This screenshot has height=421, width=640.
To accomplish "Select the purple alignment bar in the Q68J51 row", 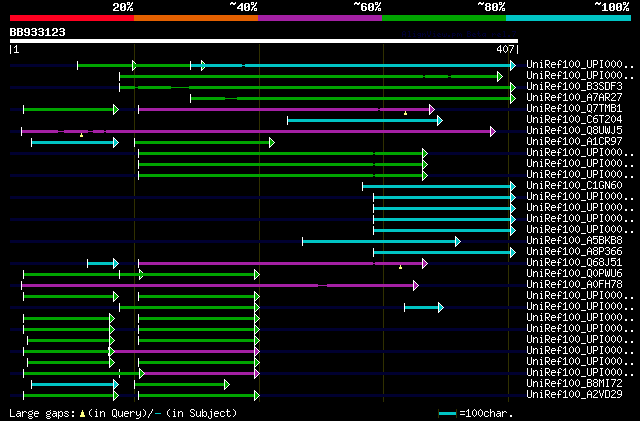I will pos(283,264).
